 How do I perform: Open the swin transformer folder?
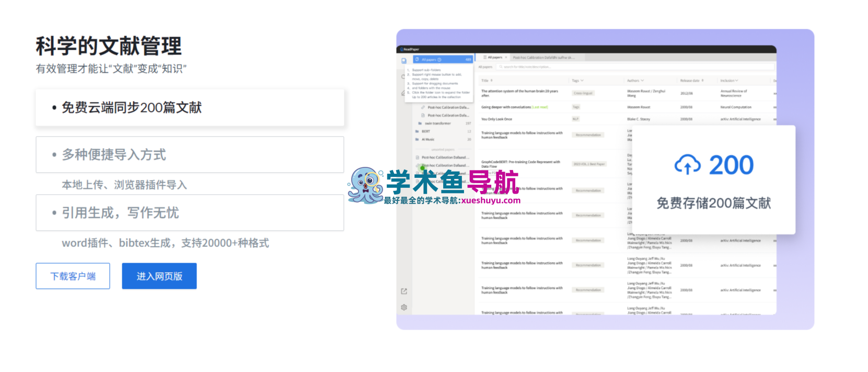(443, 123)
